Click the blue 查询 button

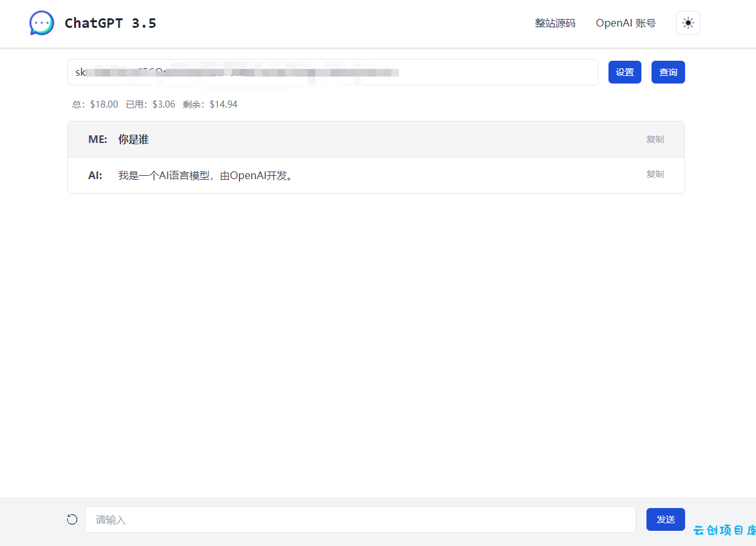tap(668, 72)
